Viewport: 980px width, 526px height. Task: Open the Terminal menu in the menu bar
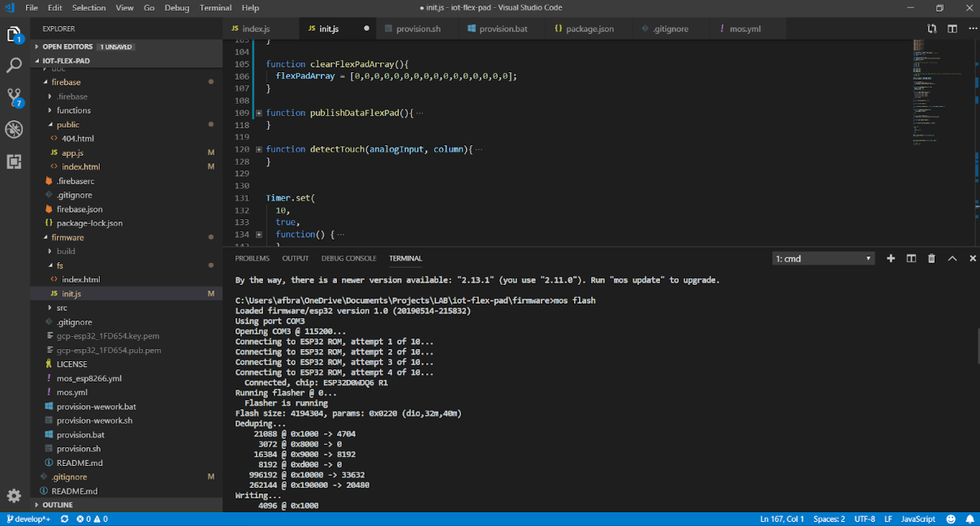215,7
